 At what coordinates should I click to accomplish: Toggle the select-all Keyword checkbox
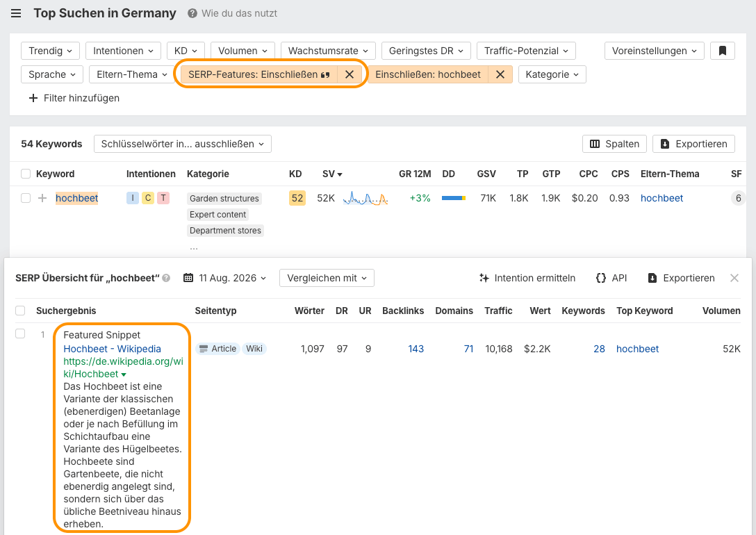click(26, 174)
